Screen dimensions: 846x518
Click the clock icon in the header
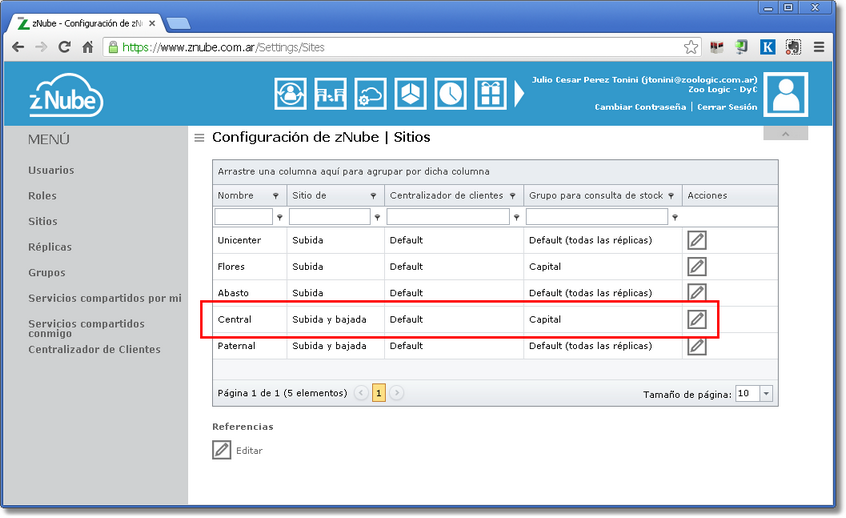[x=451, y=94]
